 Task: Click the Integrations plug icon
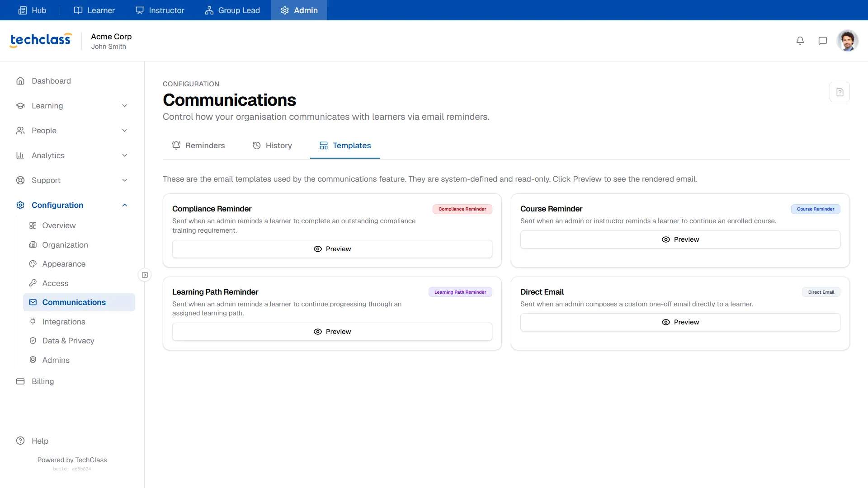pos(33,321)
